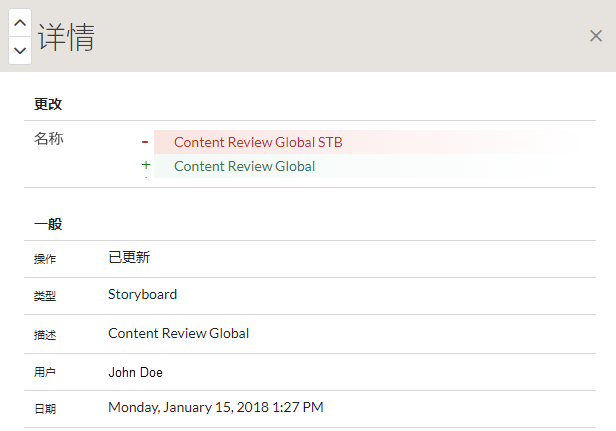Click the 一般 section header
The image size is (616, 431).
[49, 224]
